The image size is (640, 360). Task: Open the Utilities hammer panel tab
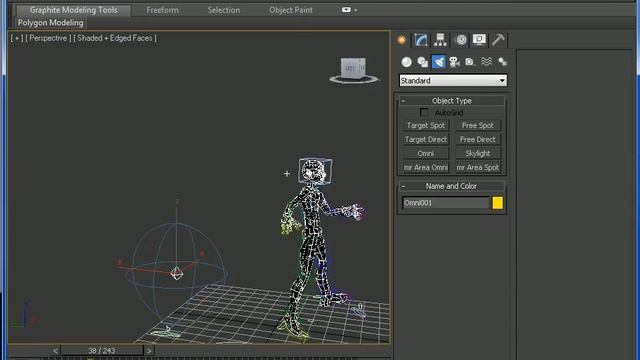pyautogui.click(x=498, y=40)
